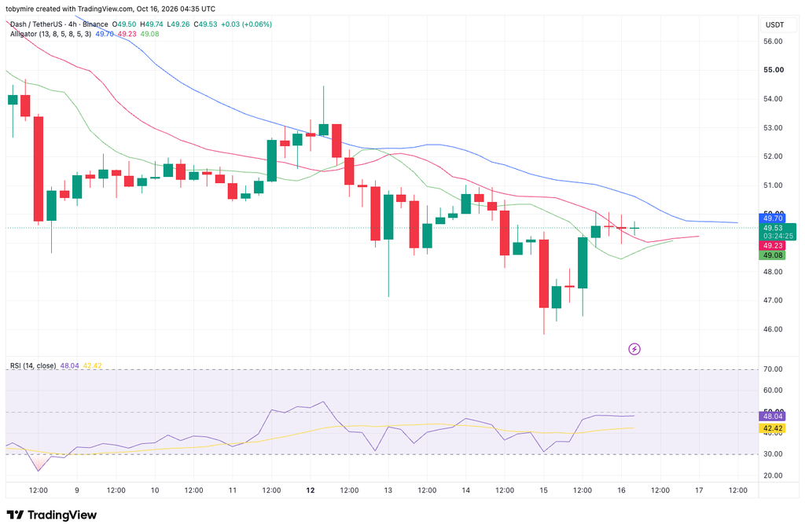Click the green 49.08 value in the Alligator legend
Screen dimensions: 805x532
(149, 34)
